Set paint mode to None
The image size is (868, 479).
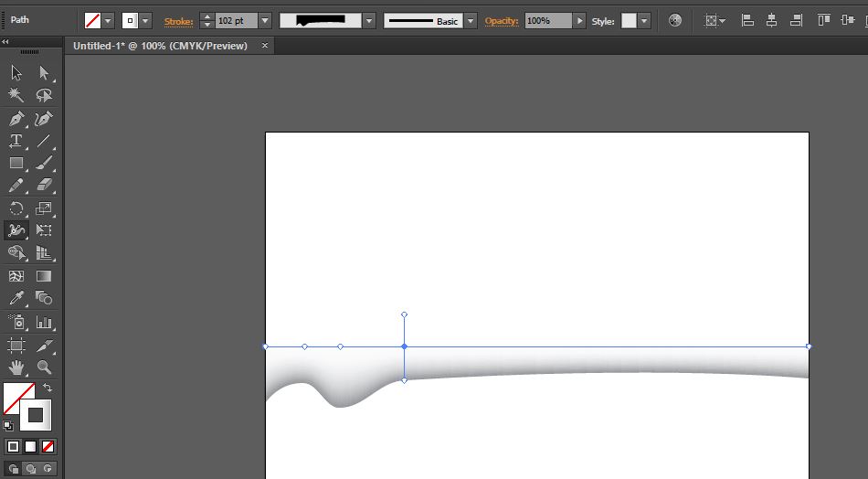[48, 446]
